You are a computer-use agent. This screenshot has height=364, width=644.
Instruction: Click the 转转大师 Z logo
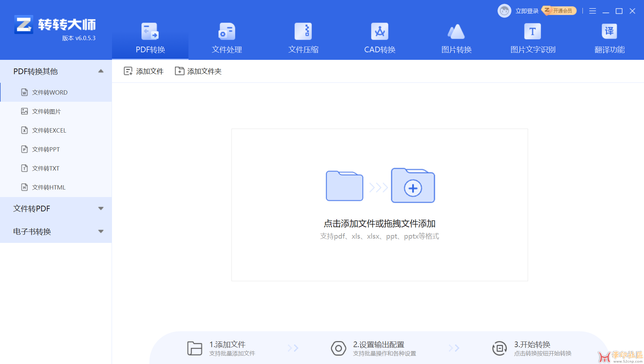24,24
